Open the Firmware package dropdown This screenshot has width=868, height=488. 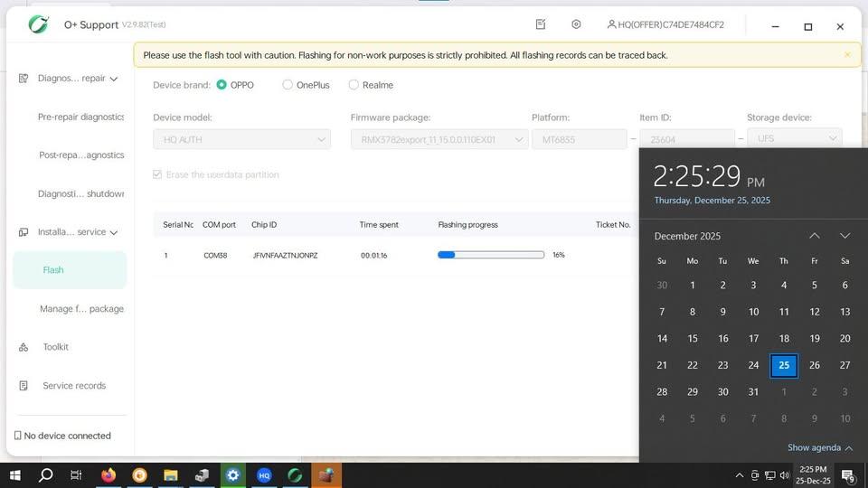tap(439, 139)
